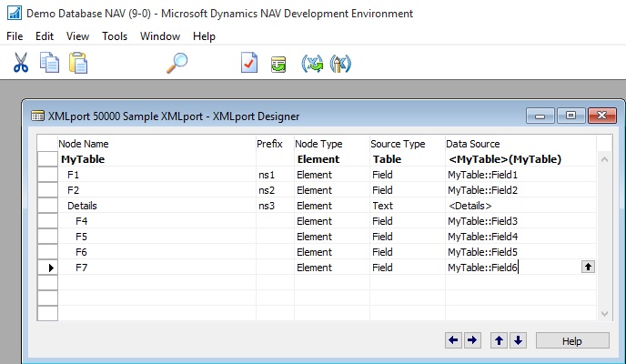
Task: Click the Field source type in F1 row
Action: 408,175
